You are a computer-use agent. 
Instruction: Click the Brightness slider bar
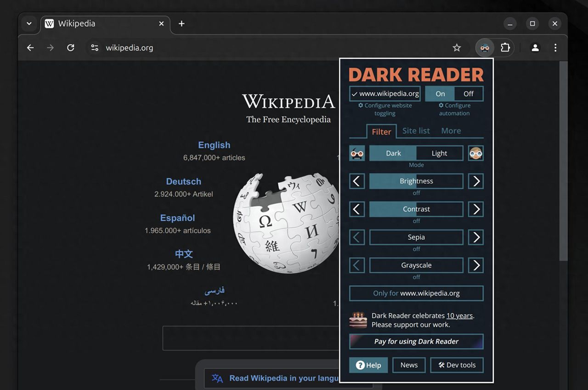pyautogui.click(x=416, y=181)
